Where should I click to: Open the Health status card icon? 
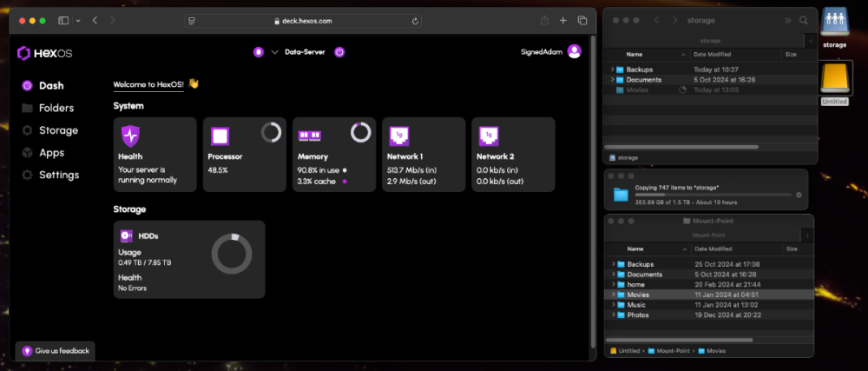click(x=130, y=136)
